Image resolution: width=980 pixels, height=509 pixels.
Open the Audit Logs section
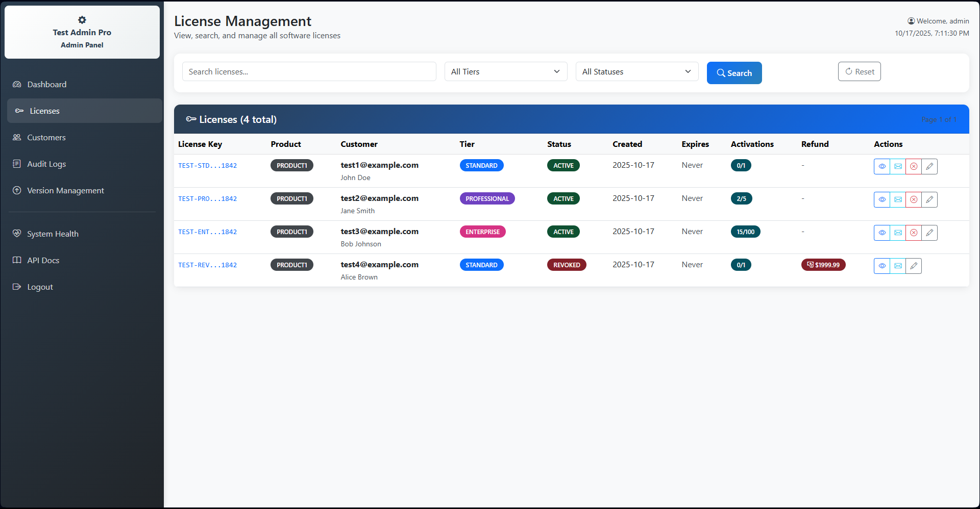[46, 164]
